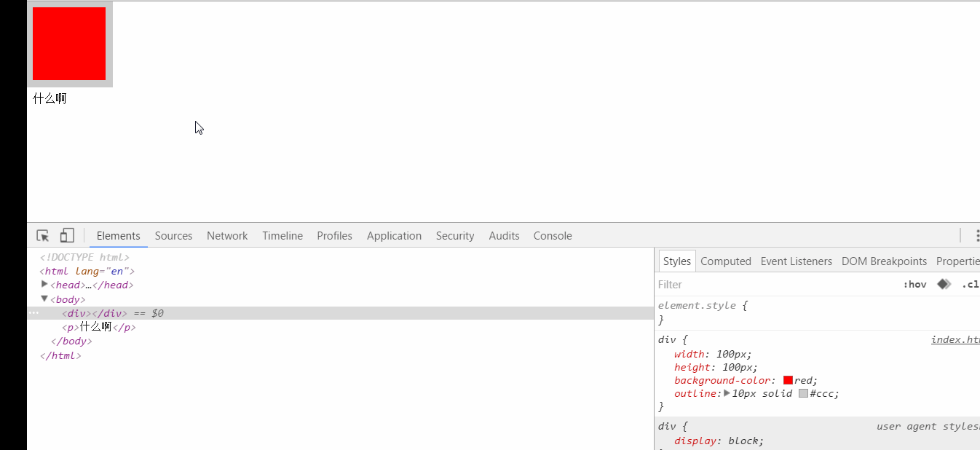The image size is (980, 450).
Task: Select the Styles sidebar tab
Action: pyautogui.click(x=677, y=261)
